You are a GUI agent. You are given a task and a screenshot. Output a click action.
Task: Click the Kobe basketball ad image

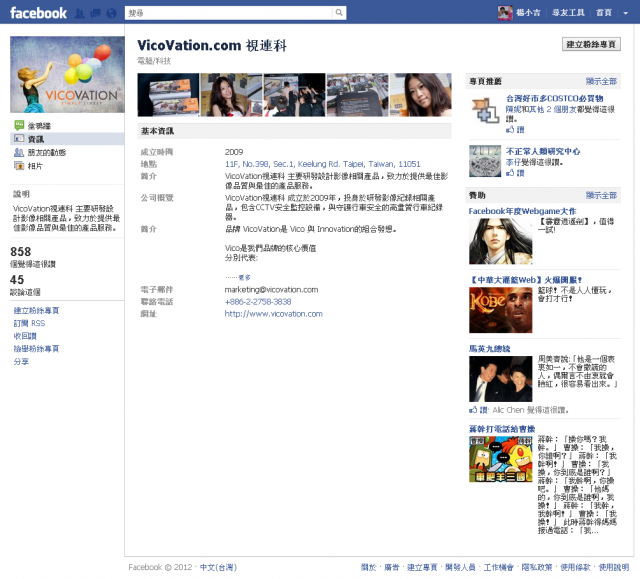point(501,310)
